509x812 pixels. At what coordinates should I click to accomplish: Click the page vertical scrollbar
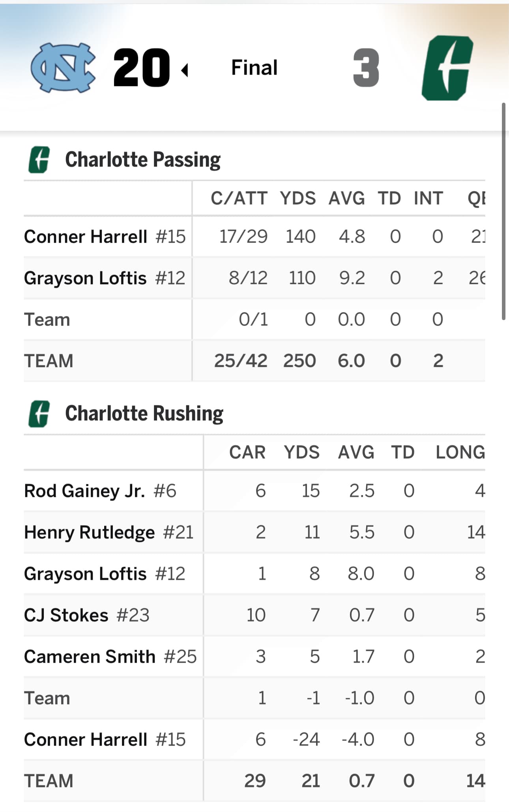pyautogui.click(x=503, y=211)
